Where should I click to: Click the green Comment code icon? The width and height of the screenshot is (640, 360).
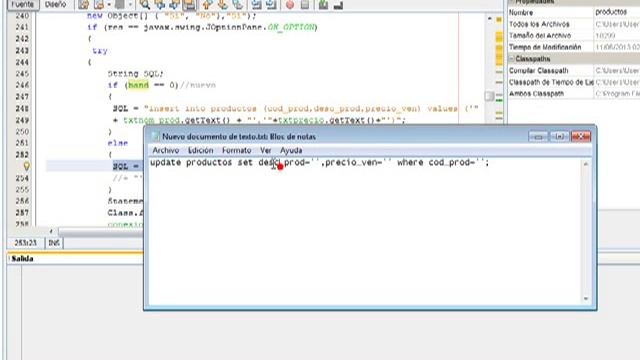(x=323, y=5)
